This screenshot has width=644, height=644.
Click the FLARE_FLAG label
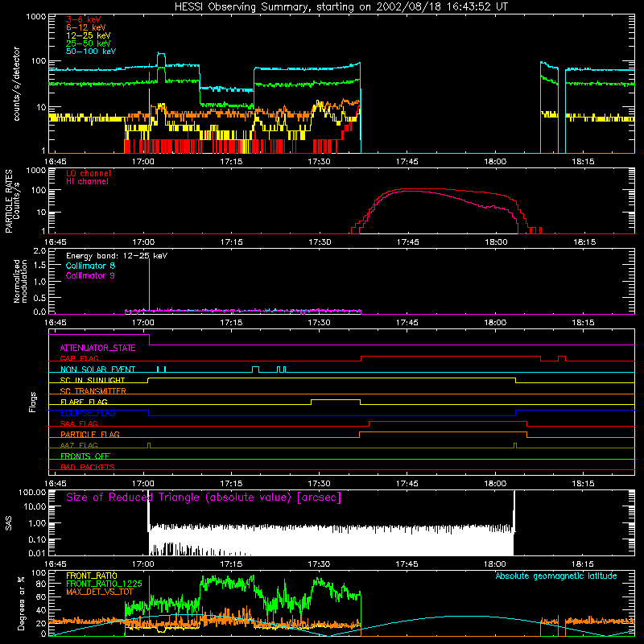click(84, 402)
